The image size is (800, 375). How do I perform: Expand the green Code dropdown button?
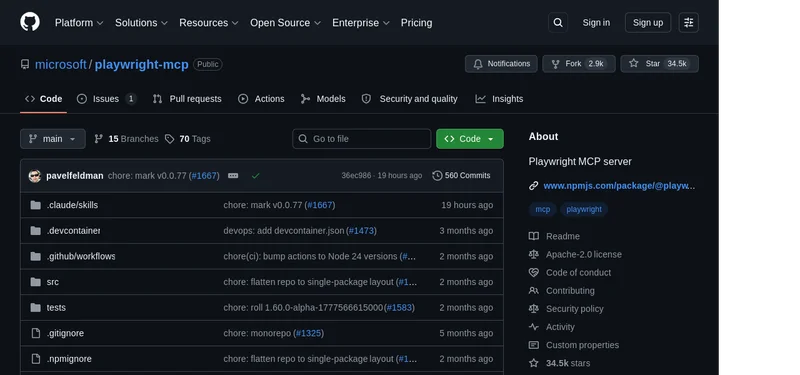tap(469, 139)
